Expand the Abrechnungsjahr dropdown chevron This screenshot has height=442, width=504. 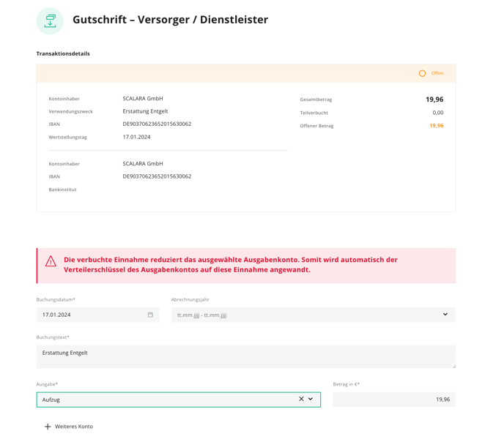[445, 314]
